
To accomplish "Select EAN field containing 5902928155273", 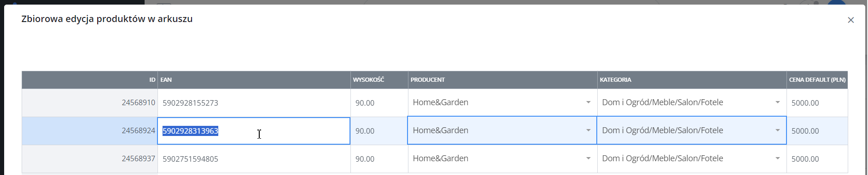I will pos(254,103).
